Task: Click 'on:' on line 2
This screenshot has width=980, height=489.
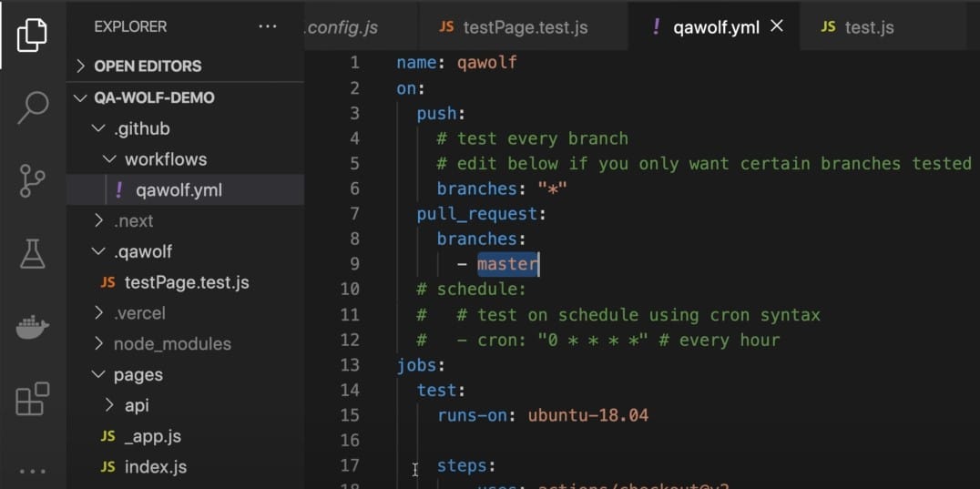Action: (411, 88)
